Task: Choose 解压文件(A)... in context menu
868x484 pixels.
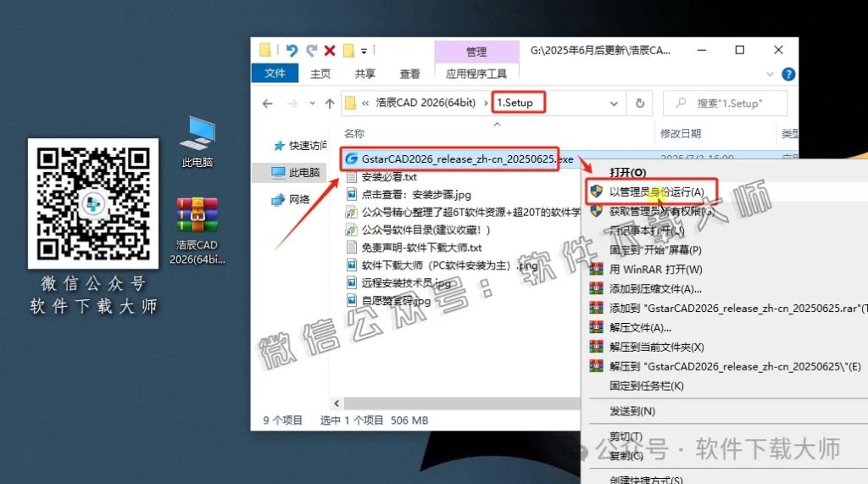Action: (640, 328)
